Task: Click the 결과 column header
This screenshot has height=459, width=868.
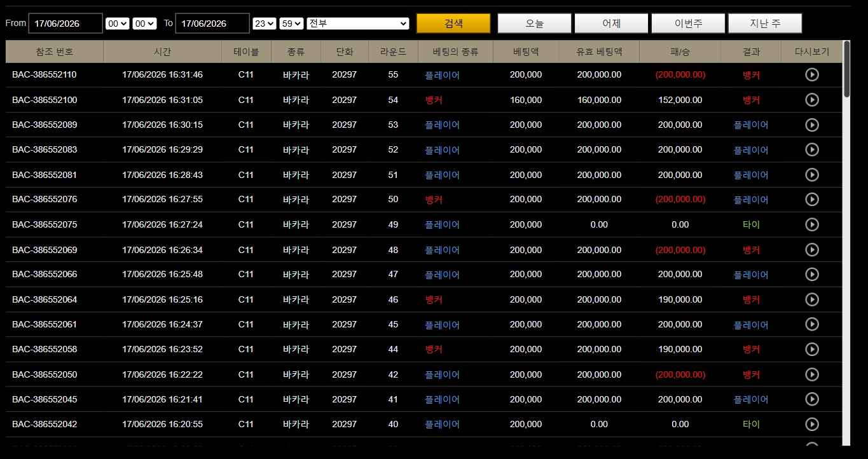Action: point(751,51)
